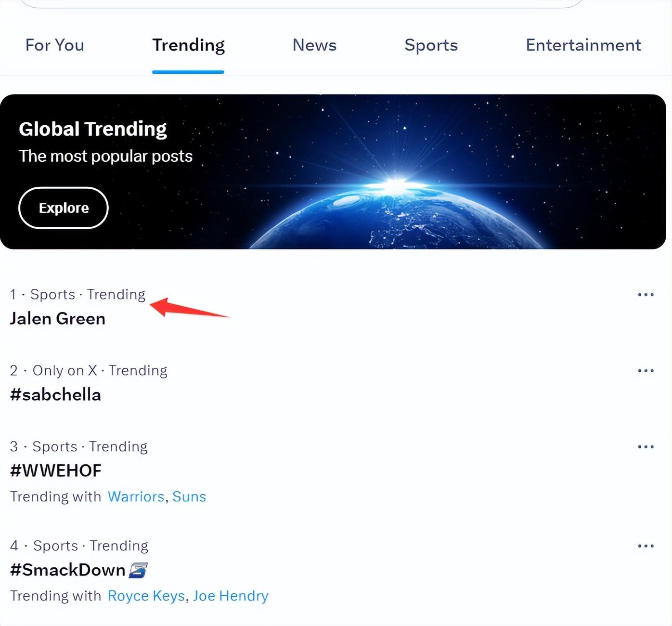Image resolution: width=672 pixels, height=626 pixels.
Task: Click the Warriors related trend link
Action: pos(136,496)
